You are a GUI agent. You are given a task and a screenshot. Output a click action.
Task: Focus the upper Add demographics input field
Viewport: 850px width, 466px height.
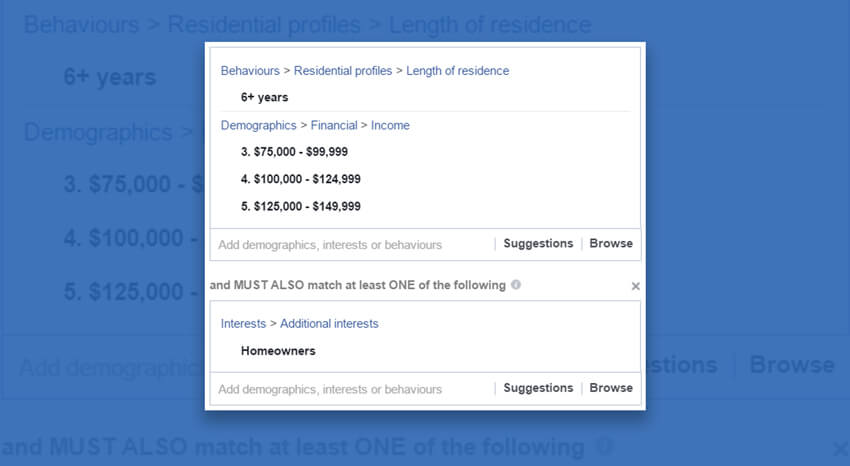coord(352,245)
